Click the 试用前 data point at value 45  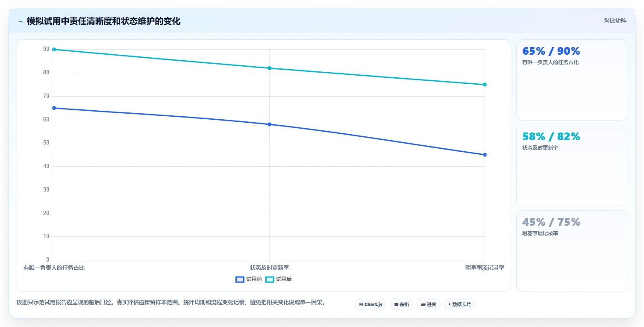point(485,155)
